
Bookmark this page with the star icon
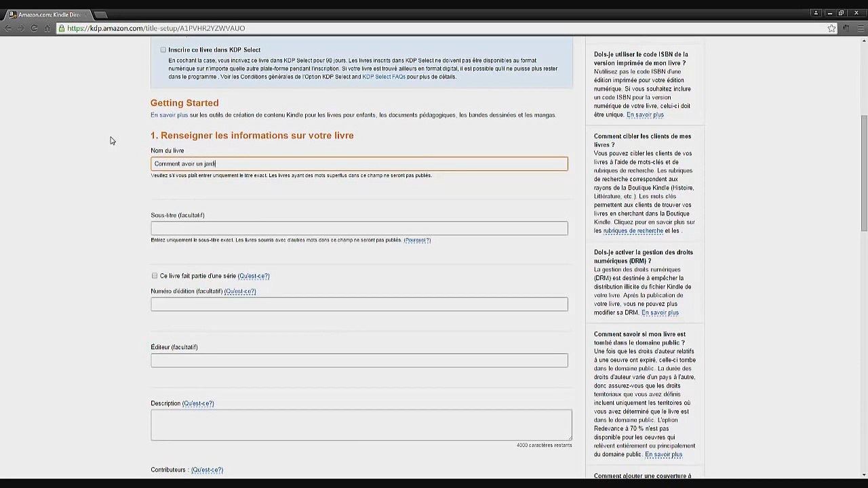(831, 28)
